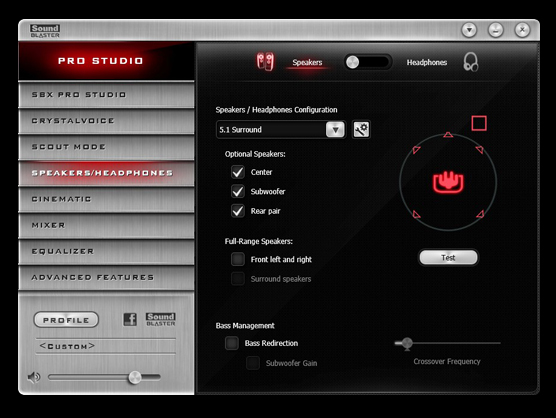
Task: Check the Surround speakers checkbox
Action: coord(238,279)
